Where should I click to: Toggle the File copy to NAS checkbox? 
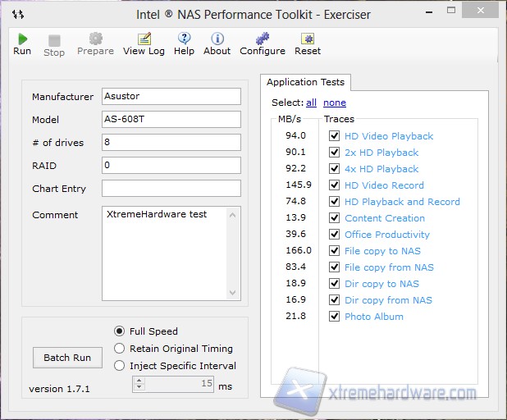334,251
